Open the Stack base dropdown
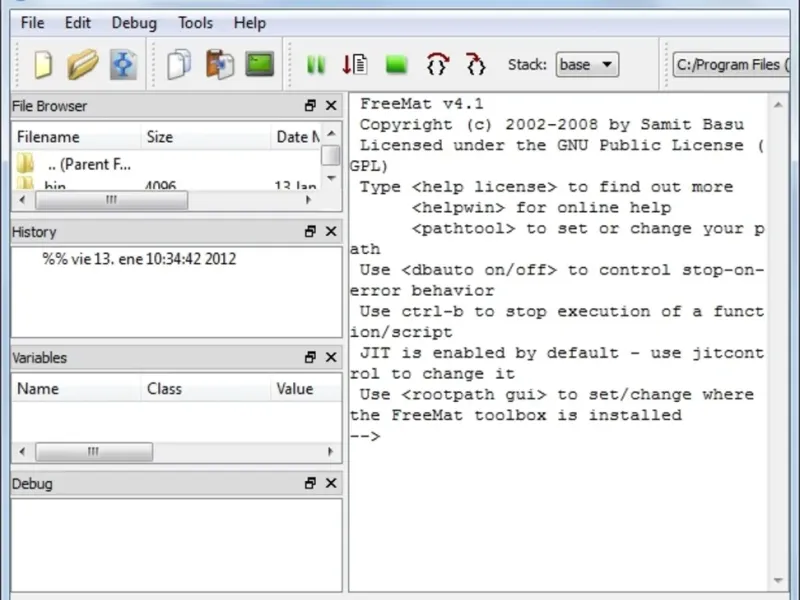Image resolution: width=800 pixels, height=600 pixels. point(587,65)
